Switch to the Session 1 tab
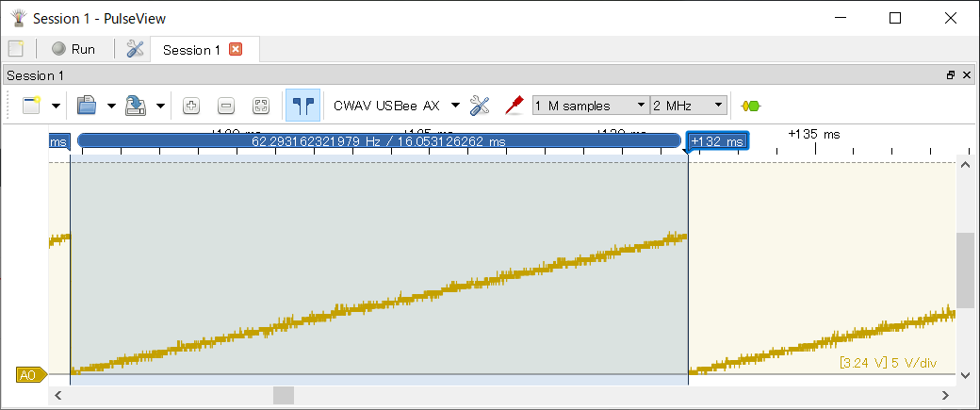980x410 pixels. pos(191,50)
